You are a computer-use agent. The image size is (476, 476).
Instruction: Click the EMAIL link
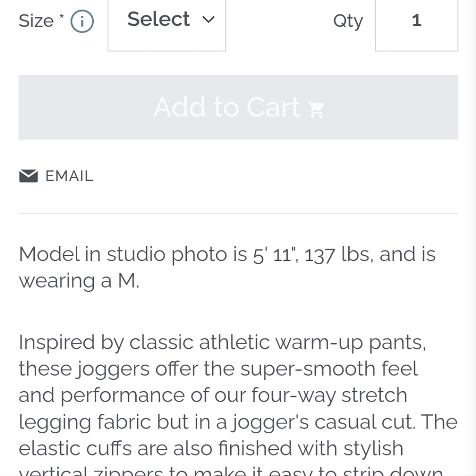pyautogui.click(x=69, y=176)
